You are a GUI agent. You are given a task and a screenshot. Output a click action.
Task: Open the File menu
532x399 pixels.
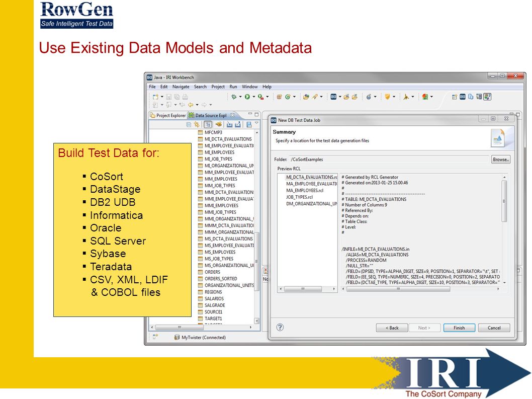[152, 87]
